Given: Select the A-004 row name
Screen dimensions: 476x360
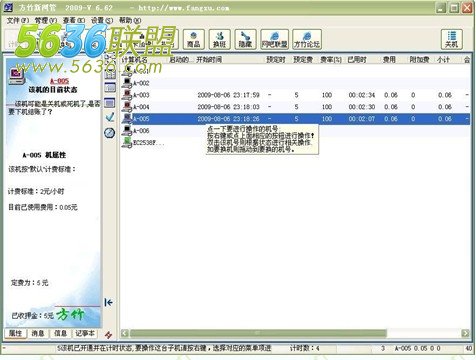Looking at the screenshot, I should pos(141,107).
